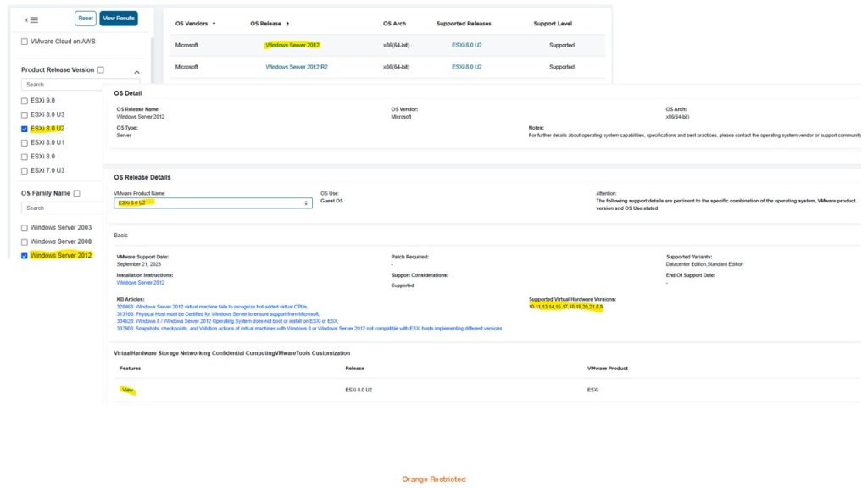Screen dimensions: 868x488
Task: Click x86(64-bit) in the Windows Server 2012 R2 row
Action: [397, 67]
